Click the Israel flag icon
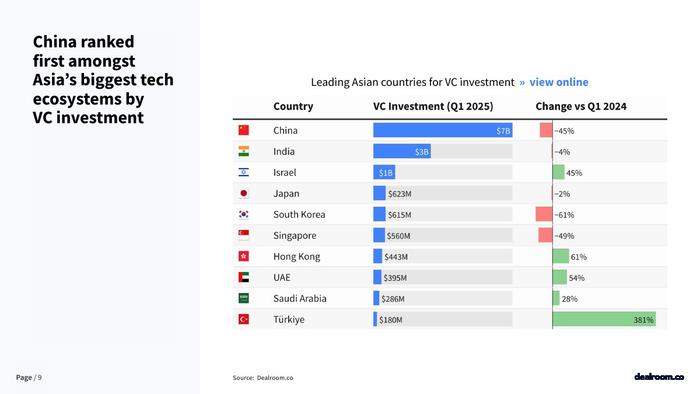The height and width of the screenshot is (394, 700). [x=243, y=172]
